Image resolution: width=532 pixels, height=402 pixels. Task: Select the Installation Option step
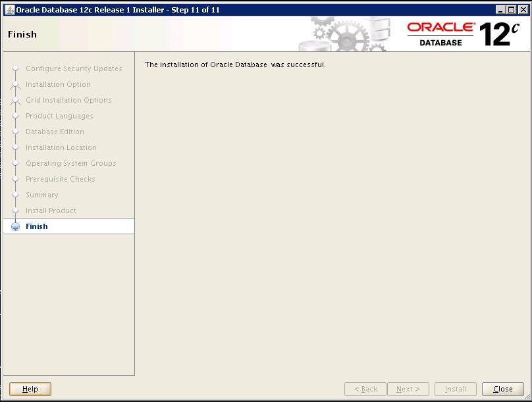tap(58, 84)
